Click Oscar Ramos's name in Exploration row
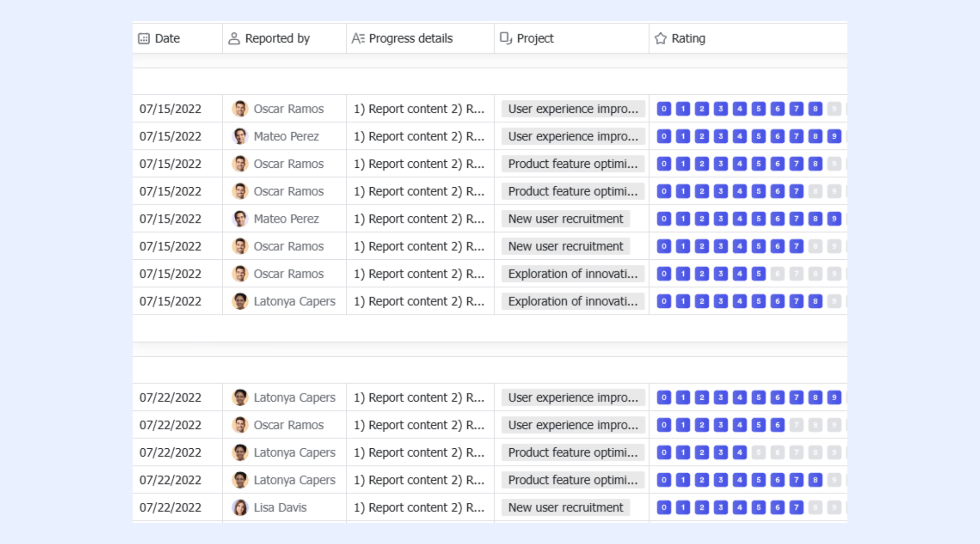Screen dimensions: 980x544 pos(289,273)
